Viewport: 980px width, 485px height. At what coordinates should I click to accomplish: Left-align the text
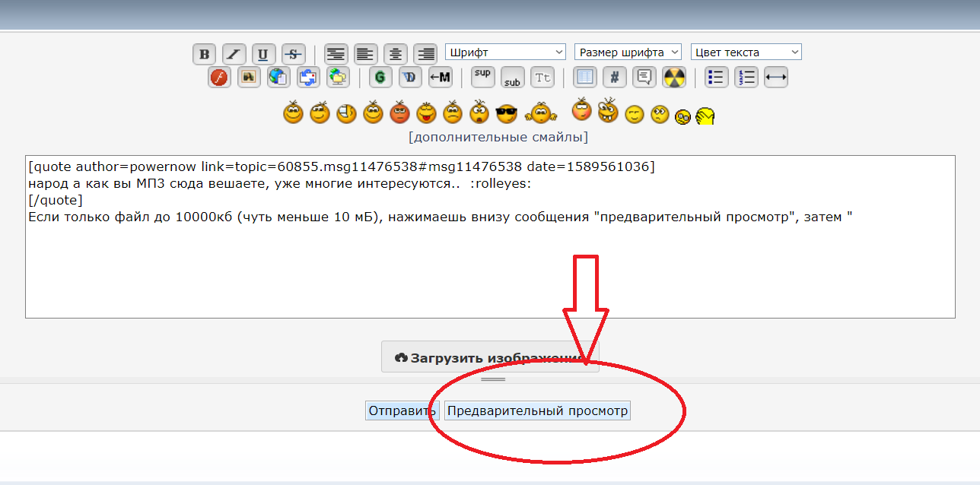pyautogui.click(x=366, y=54)
